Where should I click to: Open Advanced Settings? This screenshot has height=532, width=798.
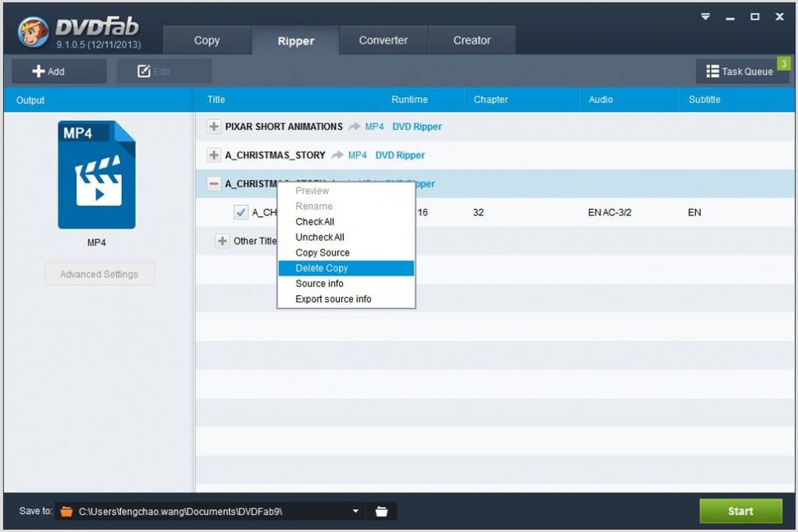(x=100, y=274)
